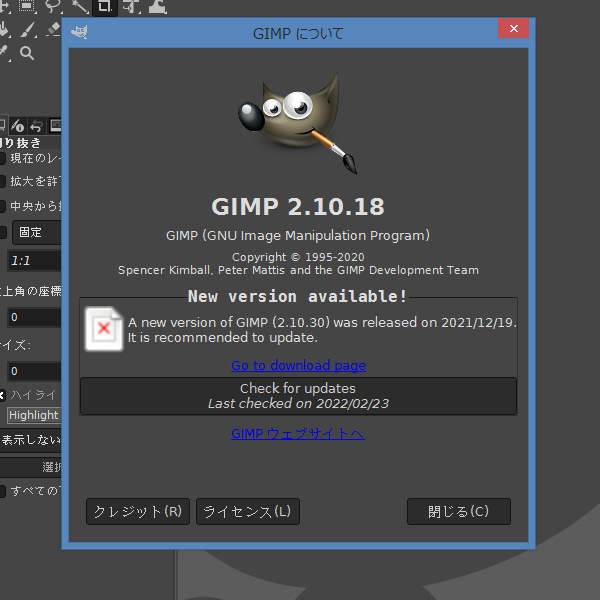Switch to the Device Status tab
Viewport: 600px width, 600px height.
pyautogui.click(x=17, y=126)
